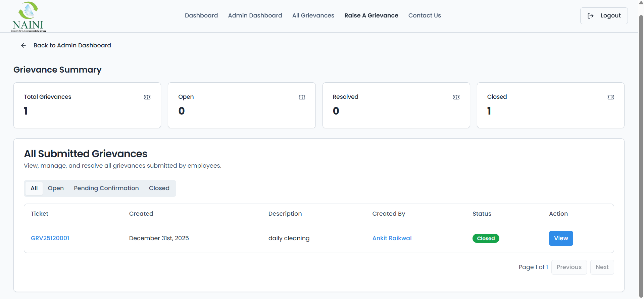Switch to the Open filter tab
This screenshot has width=644, height=299.
(56, 188)
